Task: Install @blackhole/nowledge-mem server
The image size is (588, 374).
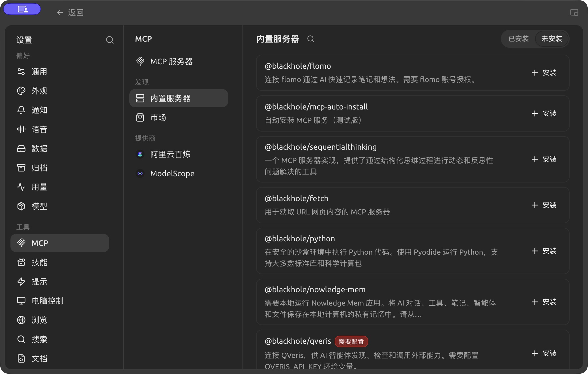Action: click(x=544, y=302)
